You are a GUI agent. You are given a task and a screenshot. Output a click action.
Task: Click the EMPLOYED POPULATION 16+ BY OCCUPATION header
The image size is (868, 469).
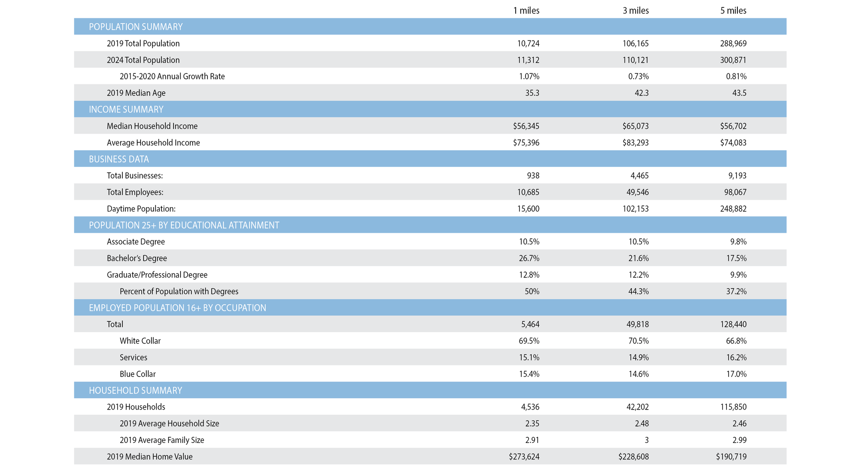177,308
